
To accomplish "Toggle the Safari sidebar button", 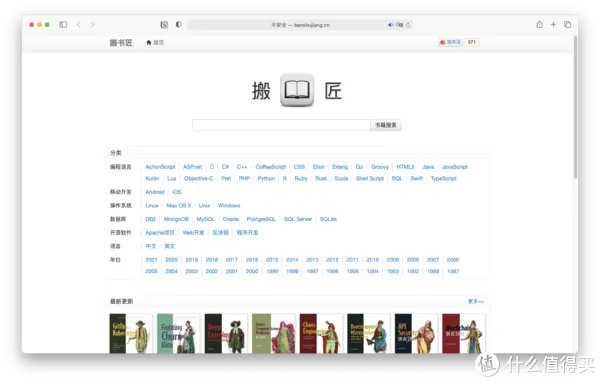I will click(x=63, y=24).
